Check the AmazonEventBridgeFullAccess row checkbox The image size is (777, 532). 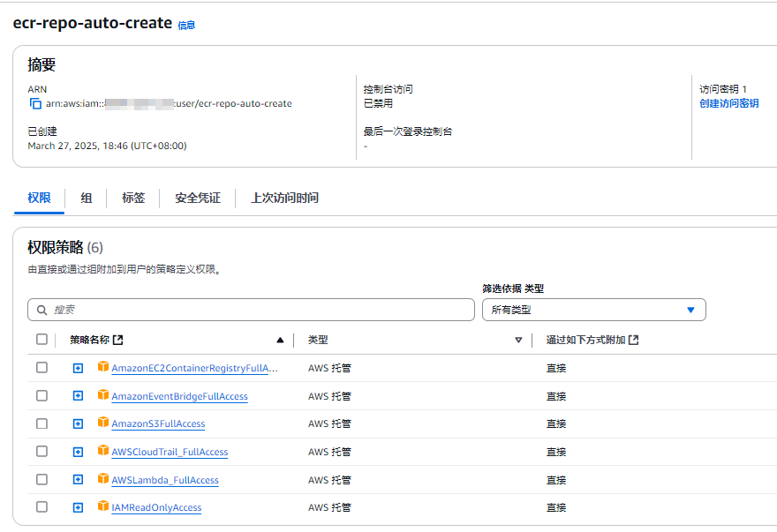tap(42, 396)
